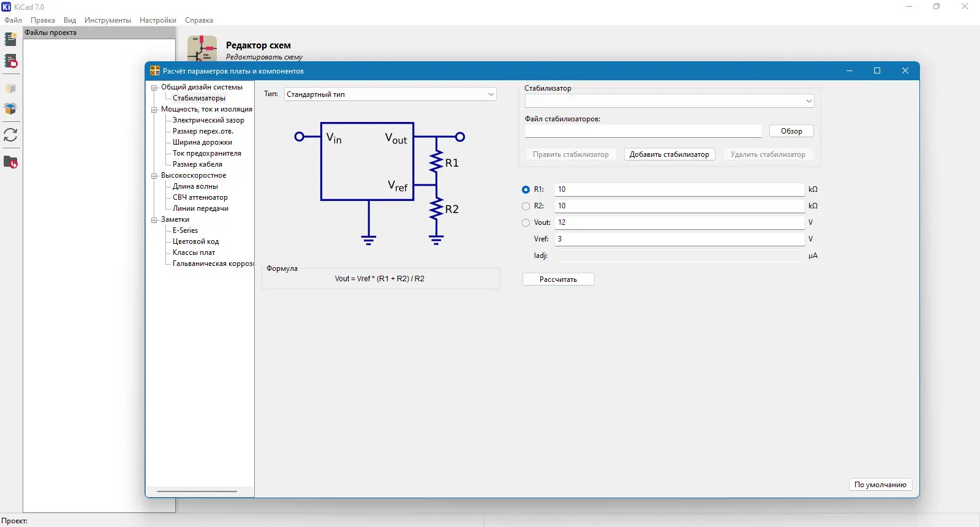The width and height of the screenshot is (980, 527).
Task: Click the unarchive project box icon
Action: tap(10, 109)
